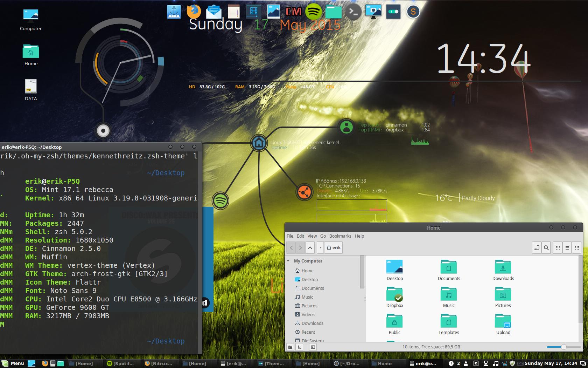Viewport: 588px width, 368px height.
Task: Go up to parent folder in file manager
Action: 310,248
